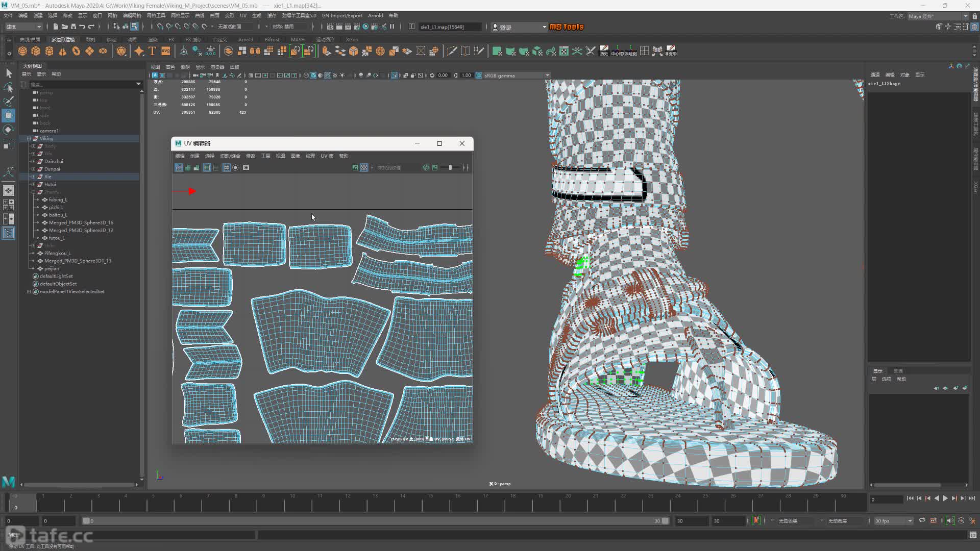The image size is (980, 551).
Task: Create a polygon sphere from the shelf
Action: 22,51
